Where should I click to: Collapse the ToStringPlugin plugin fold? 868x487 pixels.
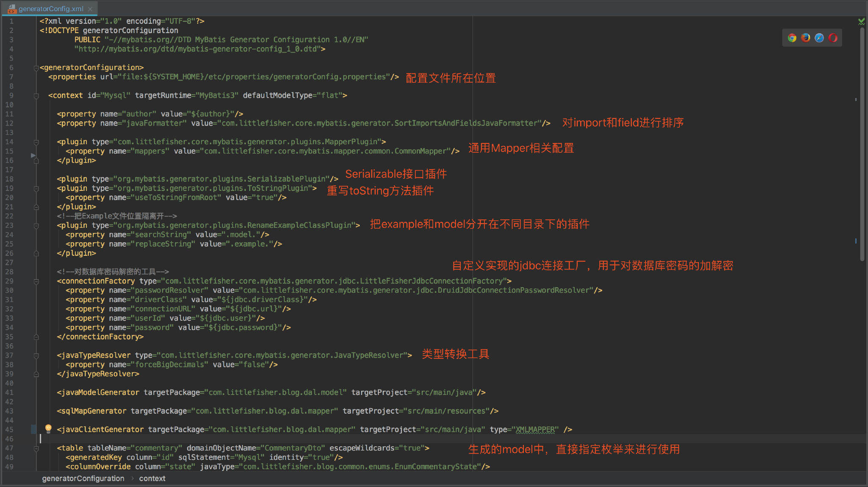[x=36, y=189]
